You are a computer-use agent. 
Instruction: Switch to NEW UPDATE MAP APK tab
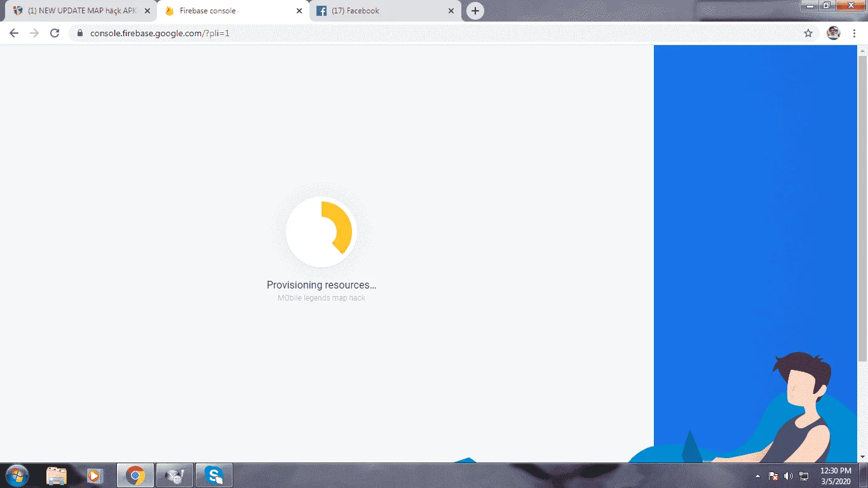pyautogui.click(x=80, y=11)
